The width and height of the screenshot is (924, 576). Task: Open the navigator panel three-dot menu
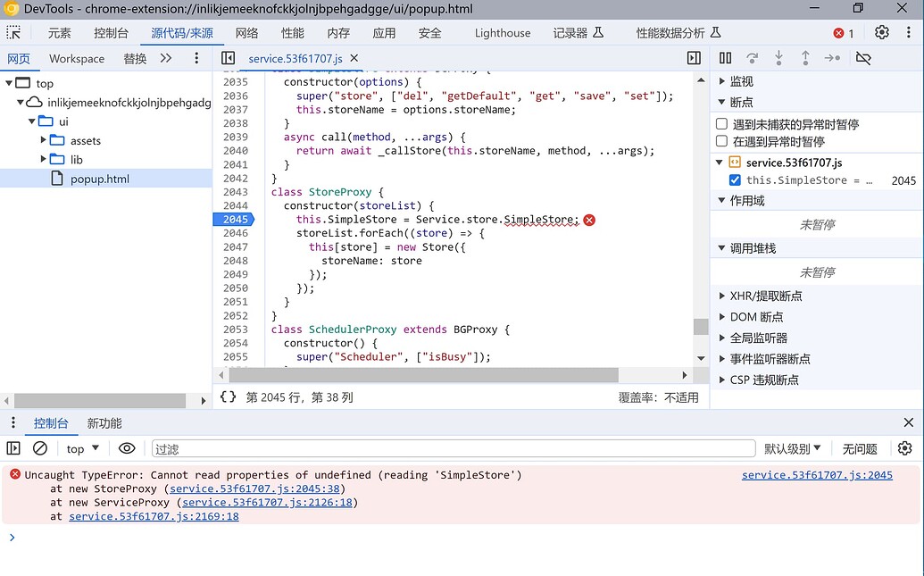(196, 58)
